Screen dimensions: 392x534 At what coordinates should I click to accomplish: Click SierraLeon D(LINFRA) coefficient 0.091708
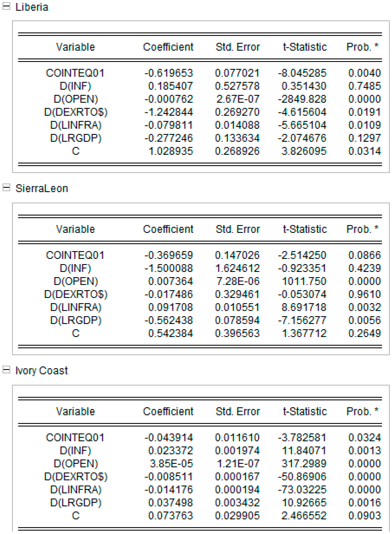tap(170, 307)
